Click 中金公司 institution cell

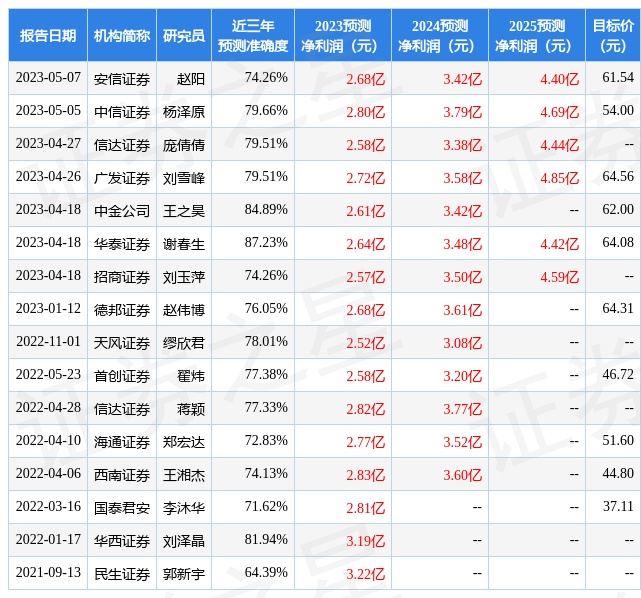(122, 211)
